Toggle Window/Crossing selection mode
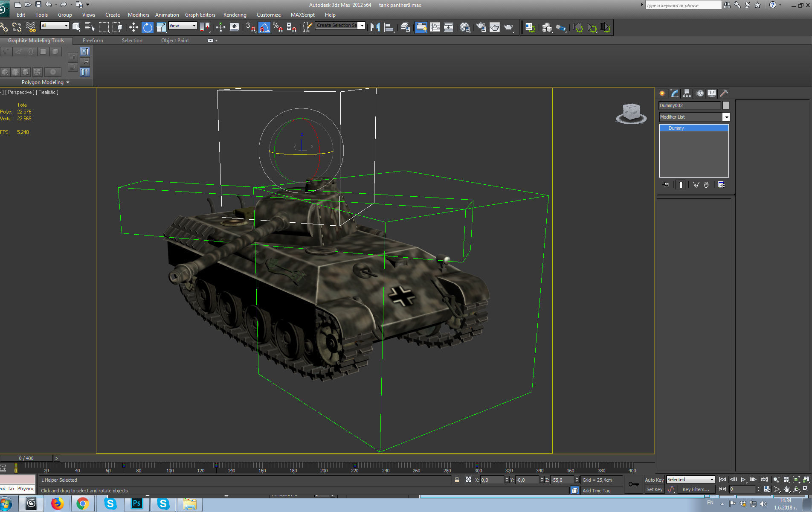The height and width of the screenshot is (512, 812). [117, 27]
